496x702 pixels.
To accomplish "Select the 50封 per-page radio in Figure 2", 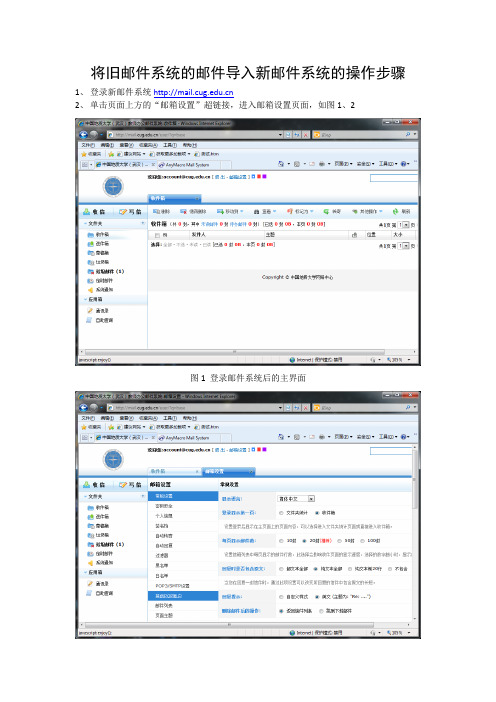I will 339,541.
